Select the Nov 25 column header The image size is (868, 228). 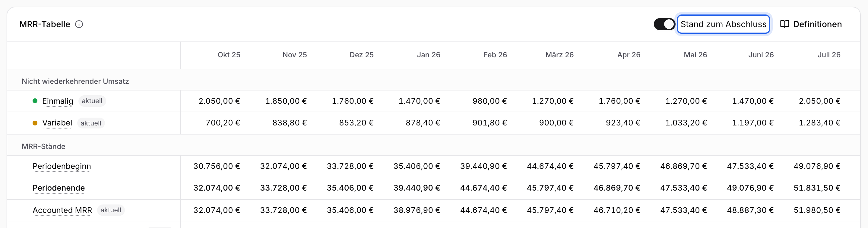click(x=294, y=55)
